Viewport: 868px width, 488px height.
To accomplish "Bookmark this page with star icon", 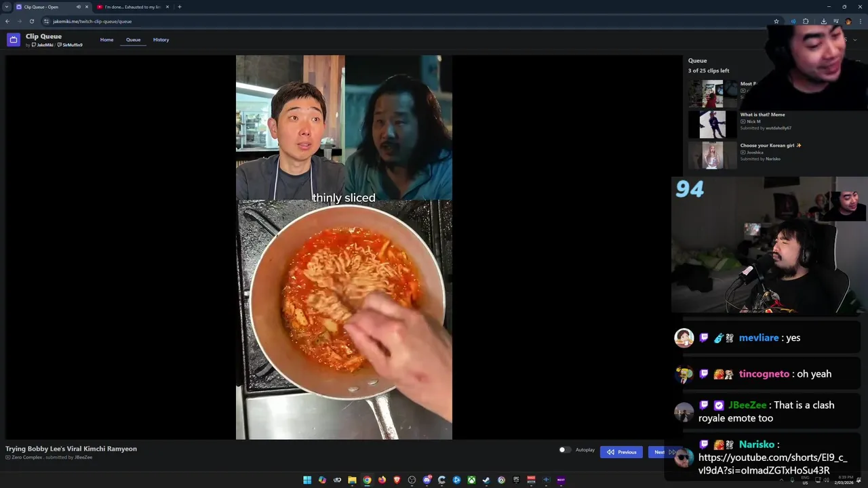I will pyautogui.click(x=776, y=21).
